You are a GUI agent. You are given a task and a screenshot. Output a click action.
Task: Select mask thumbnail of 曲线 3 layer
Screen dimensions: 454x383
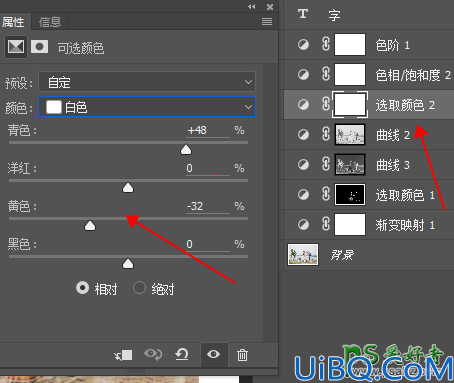tap(350, 164)
